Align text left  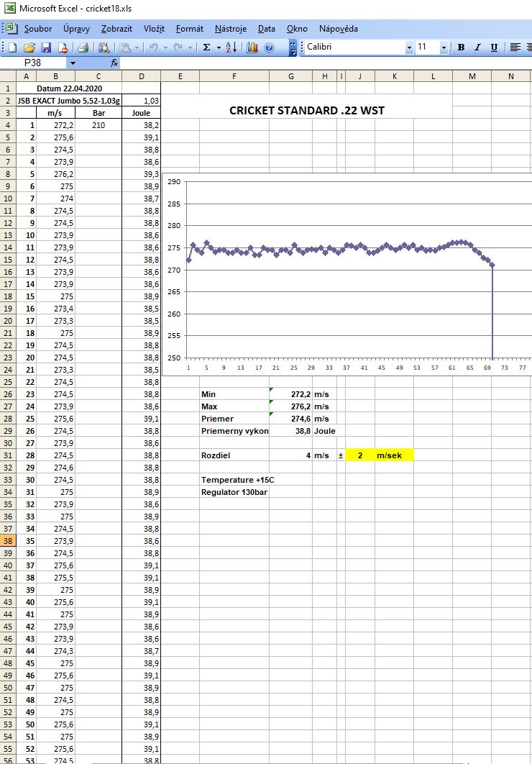point(515,47)
